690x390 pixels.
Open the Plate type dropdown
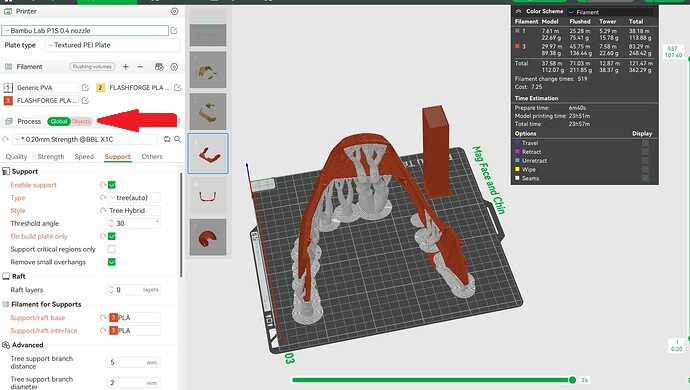(x=113, y=45)
